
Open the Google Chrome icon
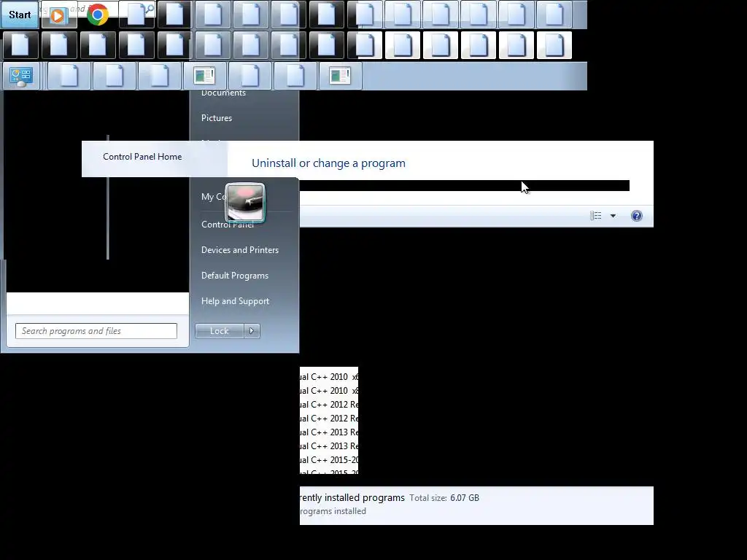pyautogui.click(x=98, y=15)
